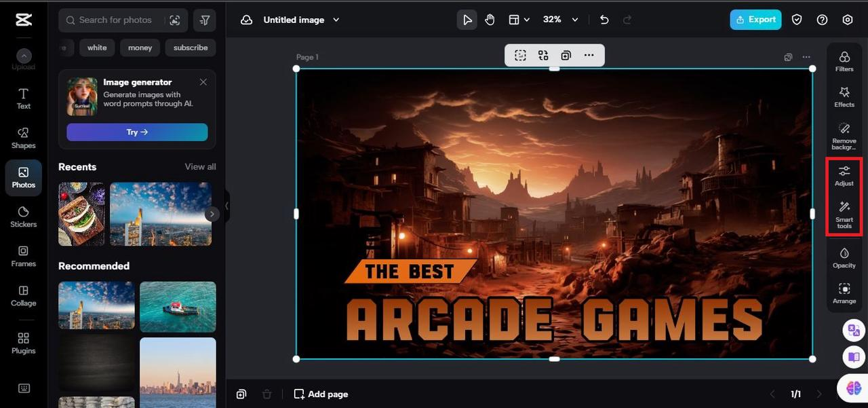Open the Arrange options
868x408 pixels.
click(844, 293)
